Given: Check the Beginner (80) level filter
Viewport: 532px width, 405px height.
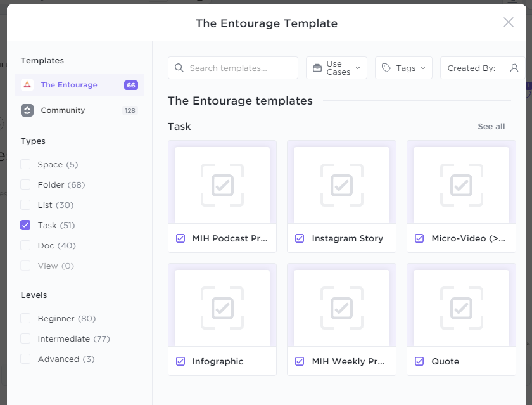Looking at the screenshot, I should (25, 318).
